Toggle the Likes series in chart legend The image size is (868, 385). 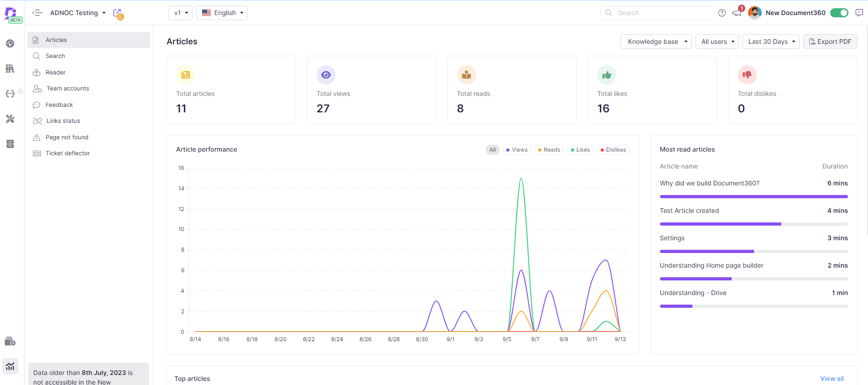pos(580,150)
